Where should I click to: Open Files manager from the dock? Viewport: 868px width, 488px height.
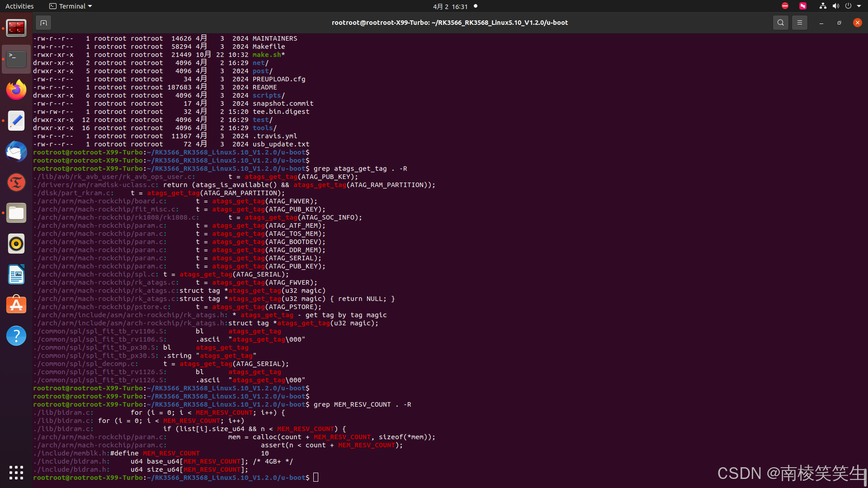(16, 213)
